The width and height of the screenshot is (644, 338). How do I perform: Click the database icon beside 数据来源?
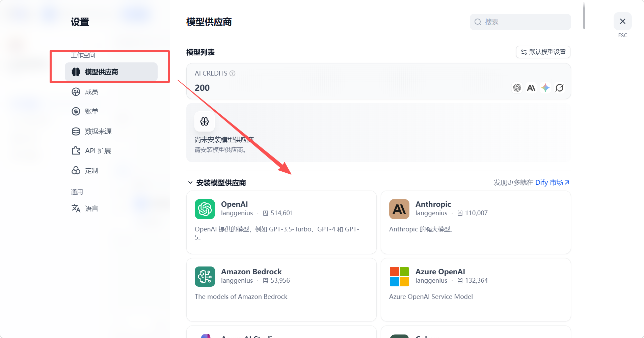(x=76, y=131)
